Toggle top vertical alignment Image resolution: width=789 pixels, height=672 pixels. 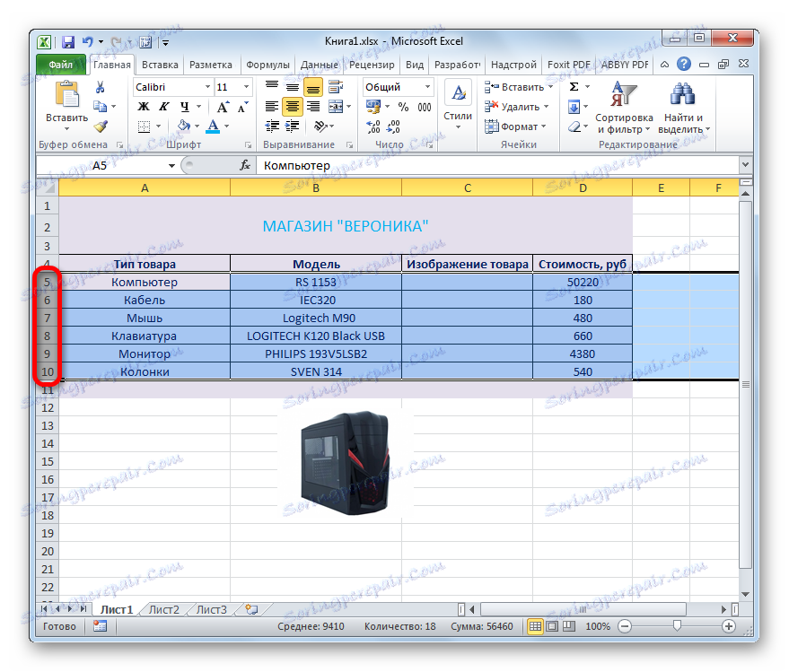[x=272, y=86]
